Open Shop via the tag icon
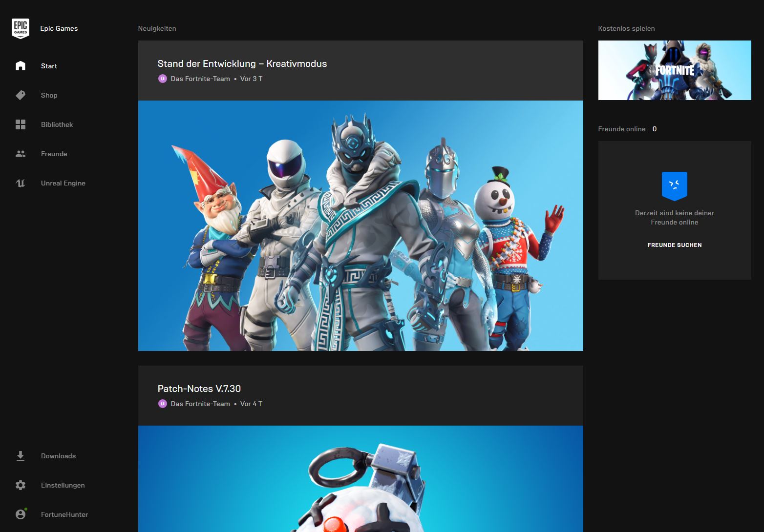 (x=21, y=95)
